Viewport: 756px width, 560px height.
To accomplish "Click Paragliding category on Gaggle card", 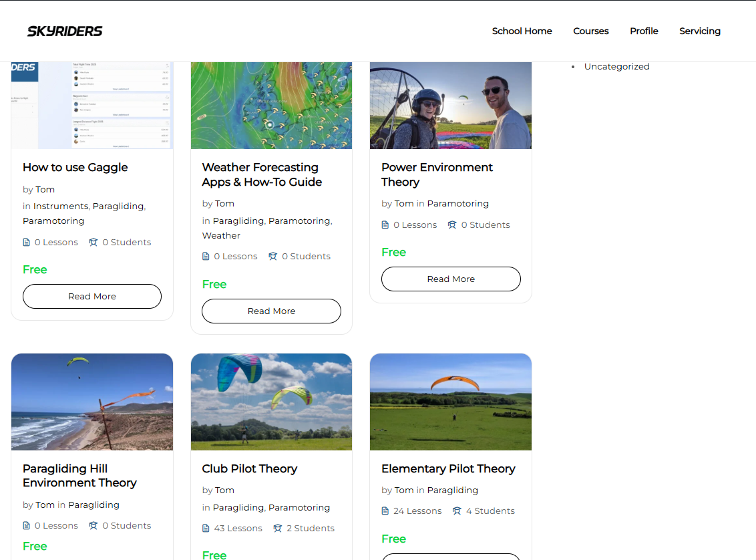I will pos(118,206).
